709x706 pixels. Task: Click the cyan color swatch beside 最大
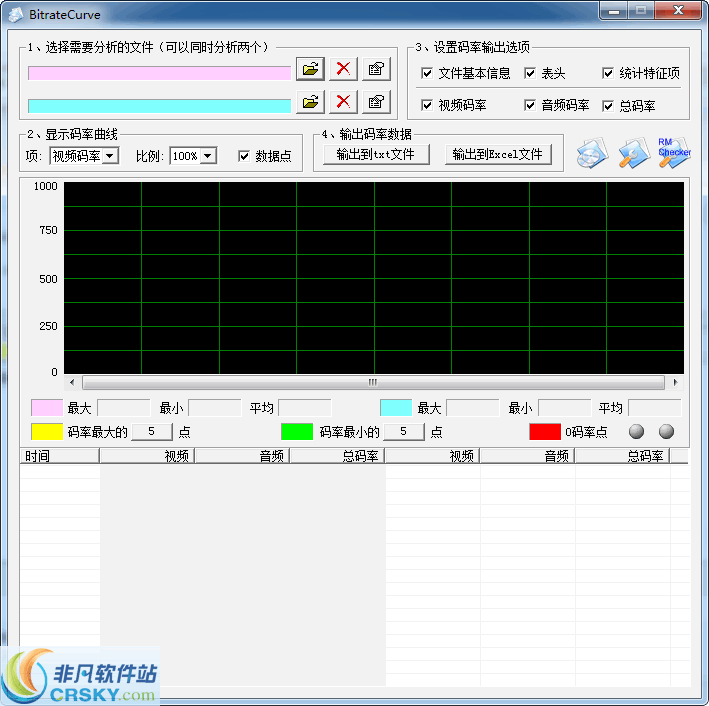pos(396,407)
